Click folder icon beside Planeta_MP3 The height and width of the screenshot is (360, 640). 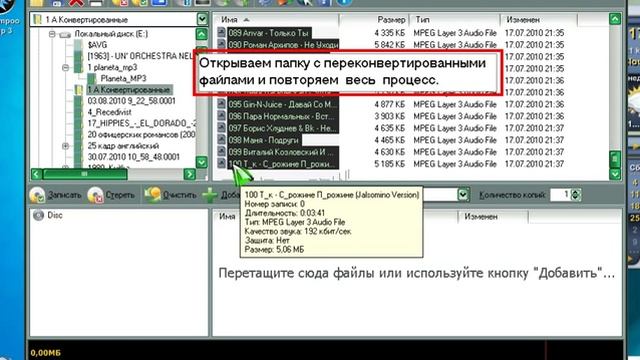92,78
